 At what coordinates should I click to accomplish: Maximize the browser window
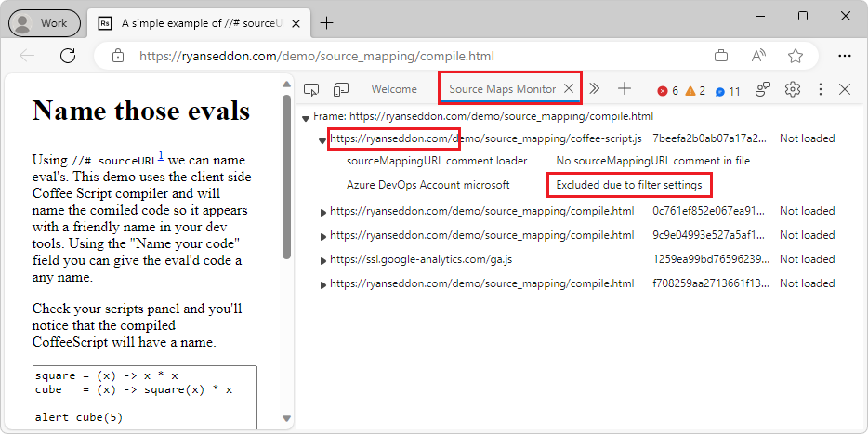[x=803, y=16]
